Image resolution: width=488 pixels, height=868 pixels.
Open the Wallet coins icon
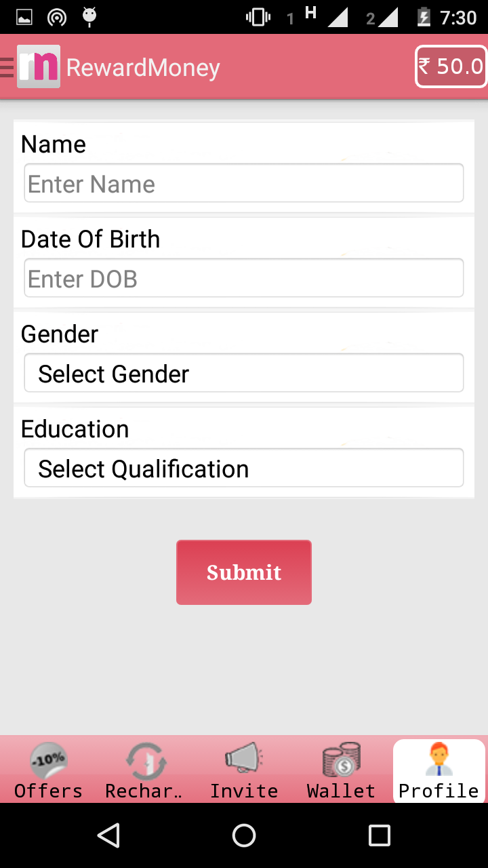point(341,759)
